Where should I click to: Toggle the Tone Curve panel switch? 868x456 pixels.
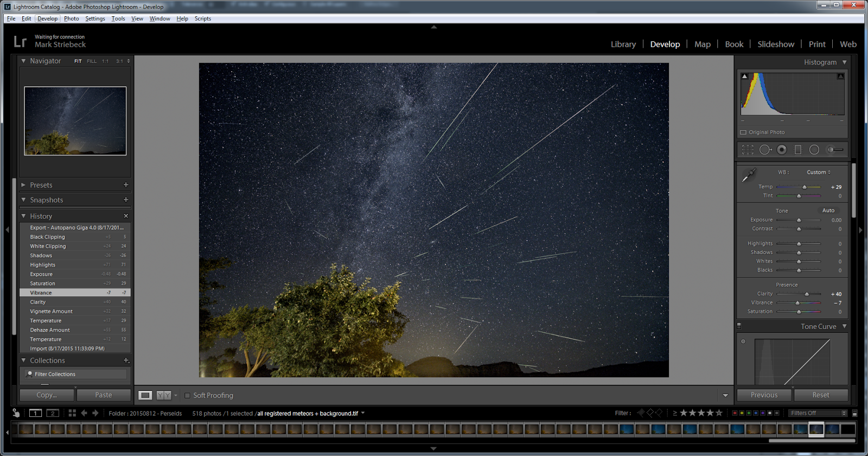point(739,326)
